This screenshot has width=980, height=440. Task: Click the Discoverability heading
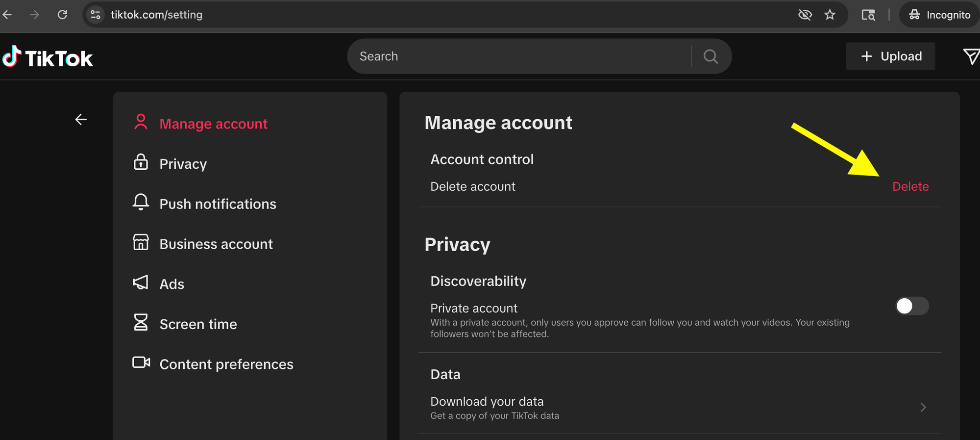(x=478, y=281)
